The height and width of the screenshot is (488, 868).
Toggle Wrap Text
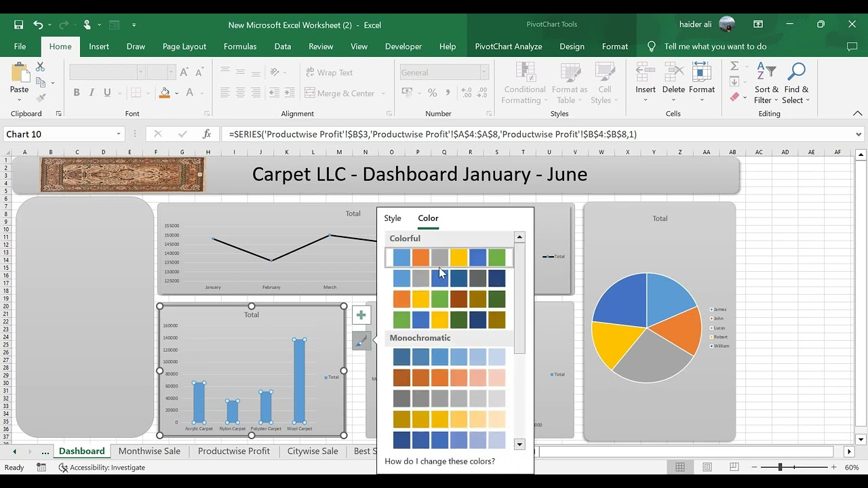329,73
